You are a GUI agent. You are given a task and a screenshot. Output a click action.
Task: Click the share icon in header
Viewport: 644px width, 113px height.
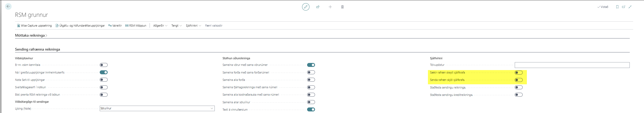coord(318,7)
